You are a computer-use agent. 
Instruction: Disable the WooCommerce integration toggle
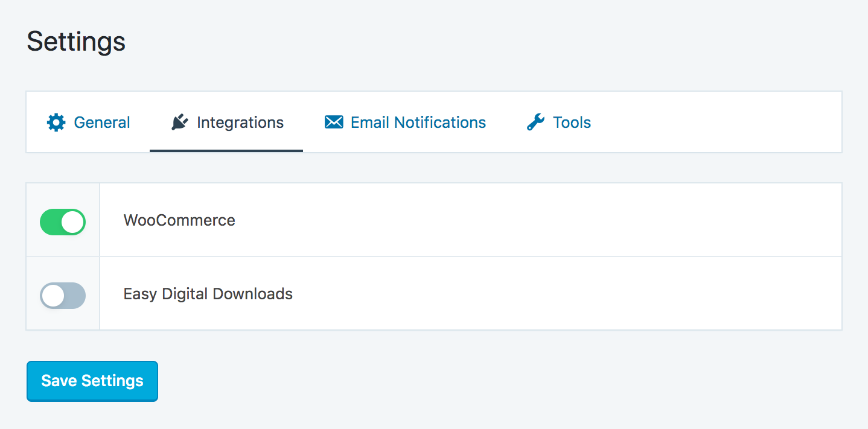tap(63, 222)
